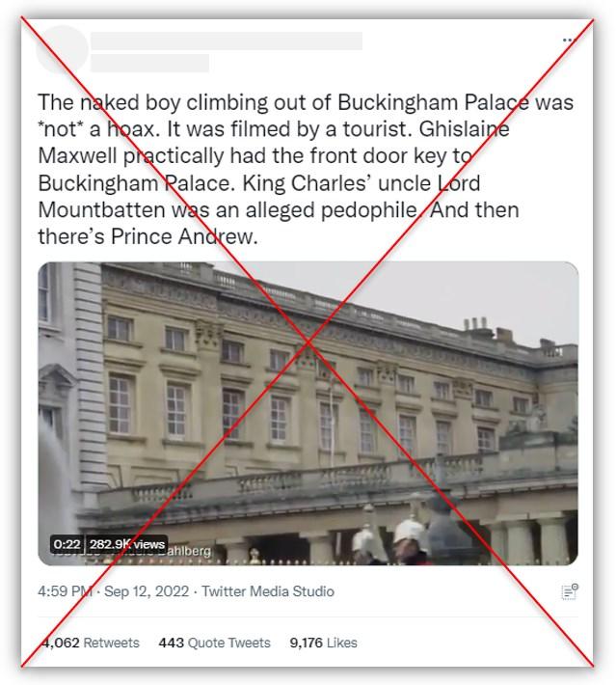
Task: Click the 0:22 video duration badge
Action: (x=67, y=544)
